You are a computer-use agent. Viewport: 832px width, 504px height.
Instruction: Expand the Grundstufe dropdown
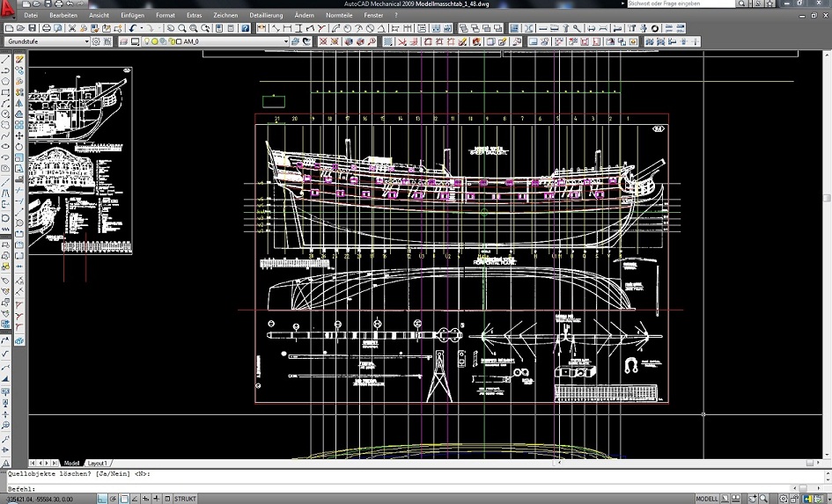click(86, 41)
